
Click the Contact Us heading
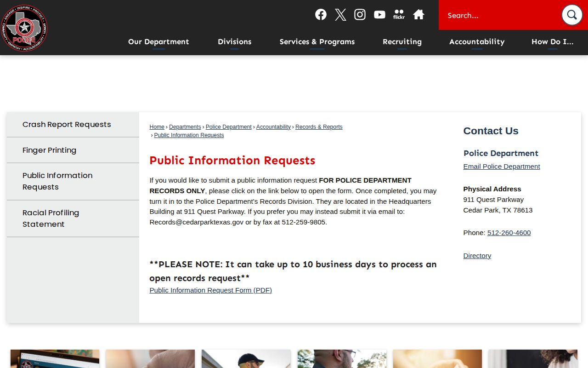coord(491,131)
